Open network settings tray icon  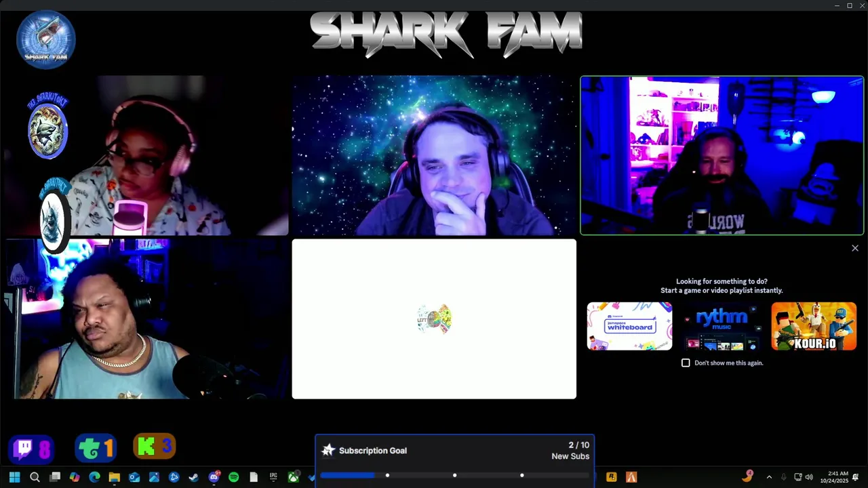[797, 477]
